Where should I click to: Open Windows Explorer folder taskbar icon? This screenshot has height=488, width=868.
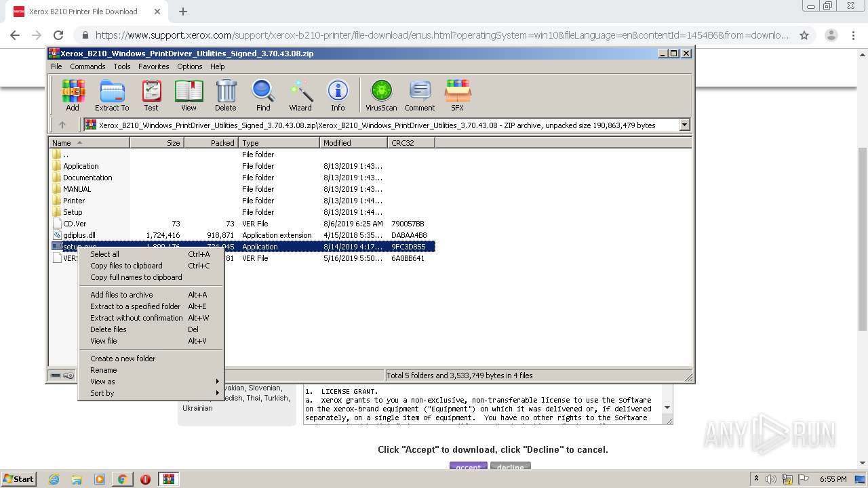pos(77,479)
